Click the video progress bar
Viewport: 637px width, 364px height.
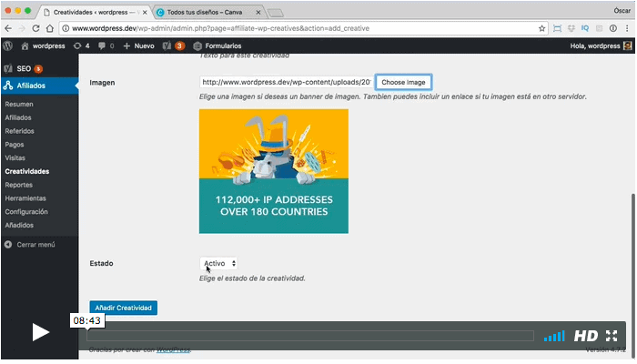point(310,336)
